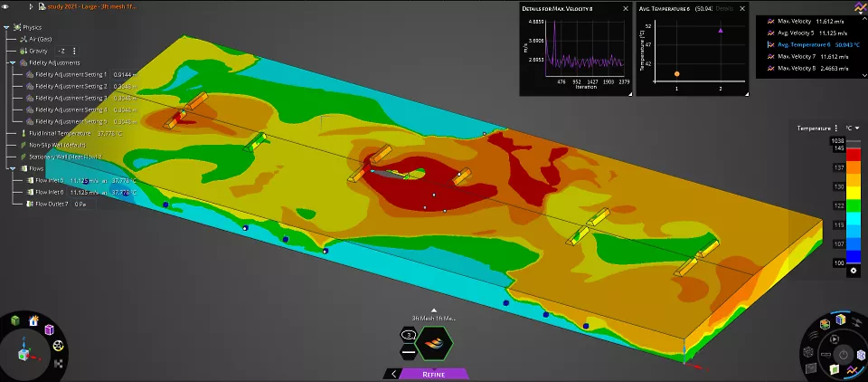
Task: Click the Flow Inlet 5 icon
Action: pyautogui.click(x=30, y=180)
